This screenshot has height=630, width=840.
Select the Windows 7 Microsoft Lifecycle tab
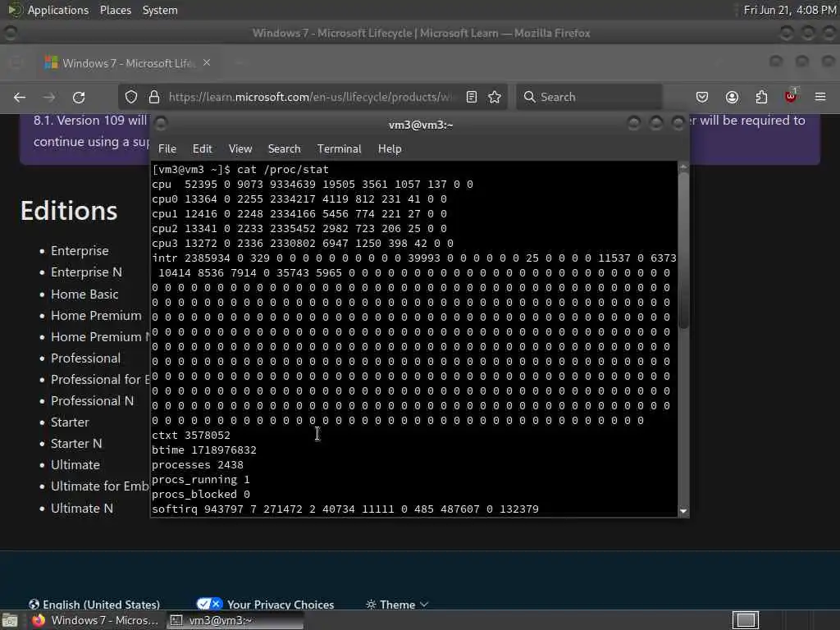[127, 62]
